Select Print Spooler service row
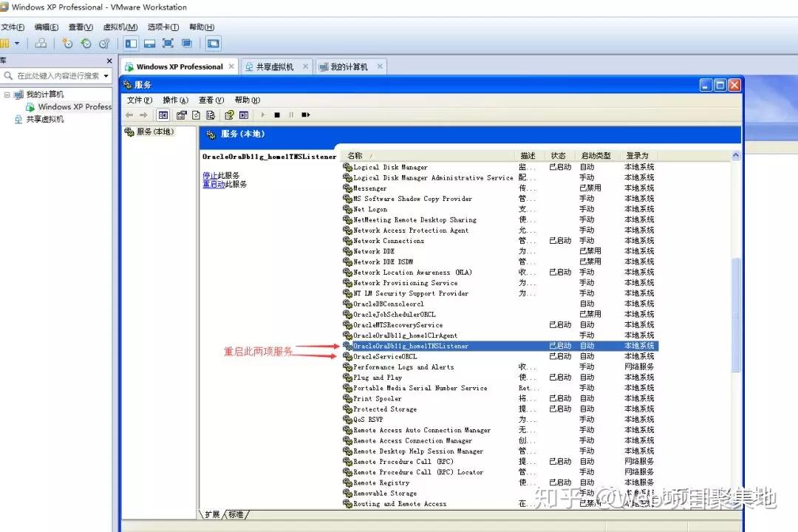 (500, 398)
